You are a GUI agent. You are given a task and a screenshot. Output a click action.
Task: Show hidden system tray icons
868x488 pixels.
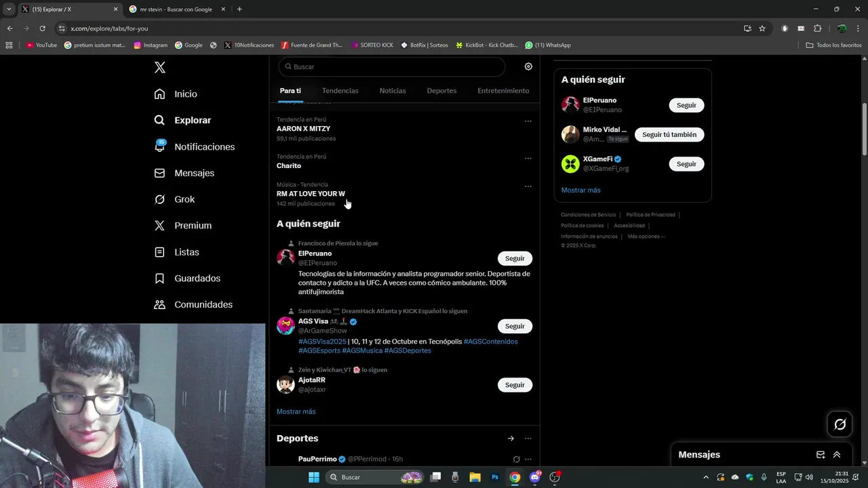tap(705, 477)
